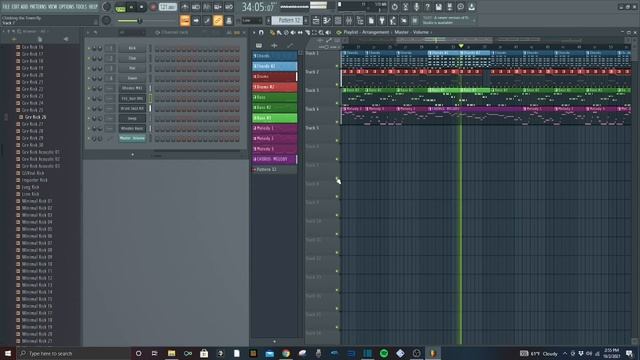Click the song time display 34:05
640x360 pixels.
(x=258, y=7)
